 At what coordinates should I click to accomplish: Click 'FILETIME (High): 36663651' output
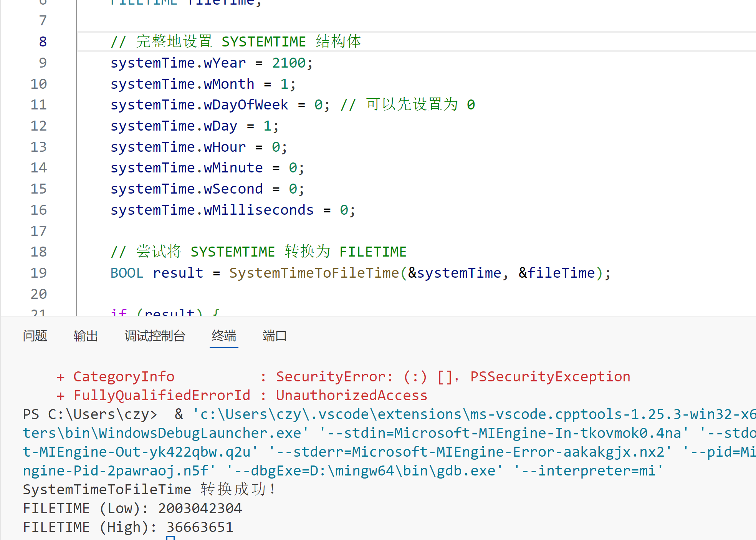128,527
